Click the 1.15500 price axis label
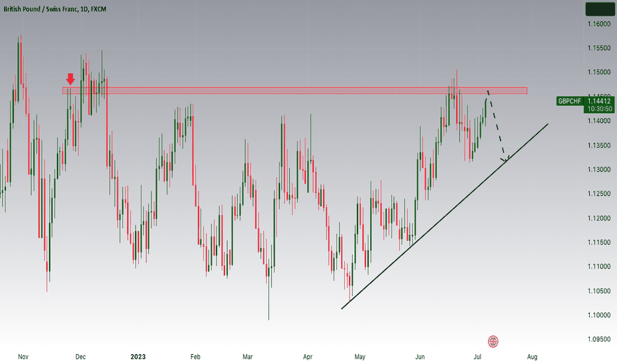This screenshot has height=364, width=617. coord(599,48)
